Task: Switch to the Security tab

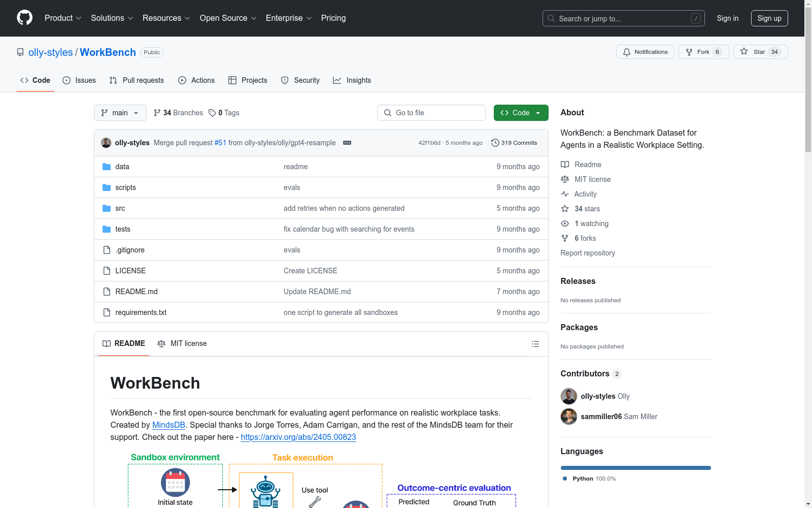Action: 300,80
